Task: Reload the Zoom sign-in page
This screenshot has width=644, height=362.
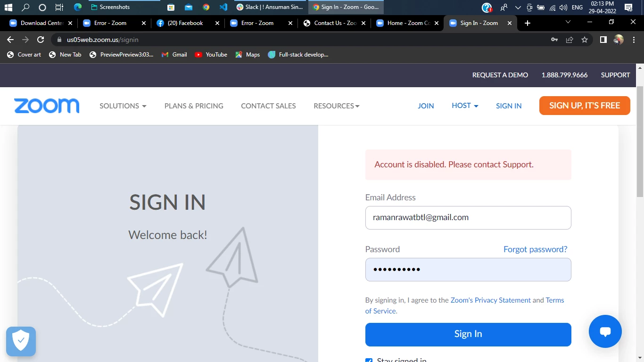Action: point(41,40)
